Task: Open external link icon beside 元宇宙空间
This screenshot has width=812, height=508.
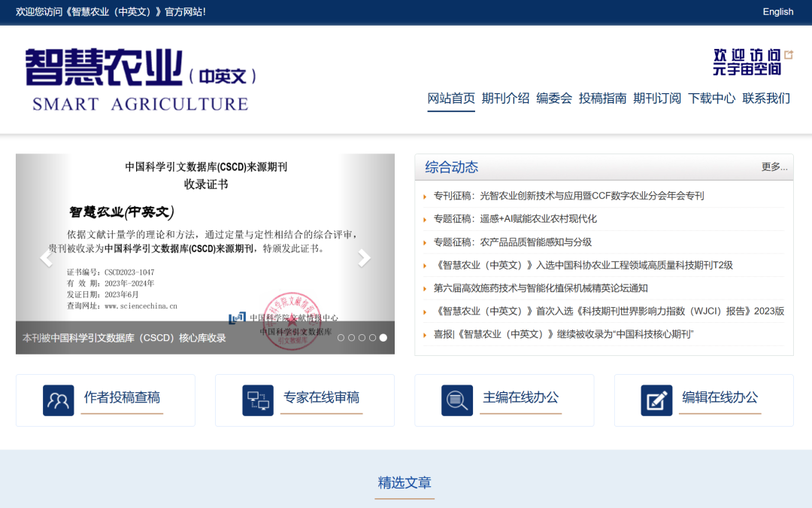Action: (x=789, y=54)
